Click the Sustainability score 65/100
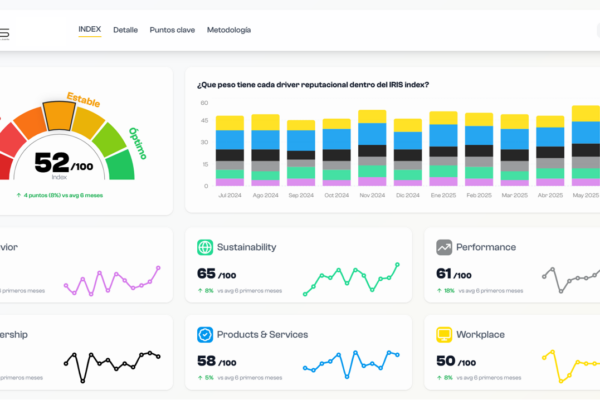The width and height of the screenshot is (600, 400). coord(216,273)
